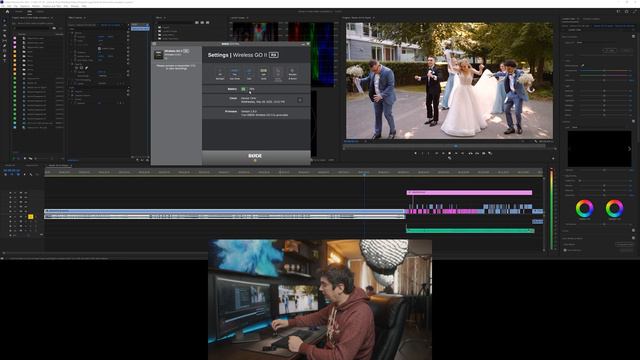Screen dimensions: 640x360
Task: Open Program Monitor settings wrench
Action: pos(536,142)
